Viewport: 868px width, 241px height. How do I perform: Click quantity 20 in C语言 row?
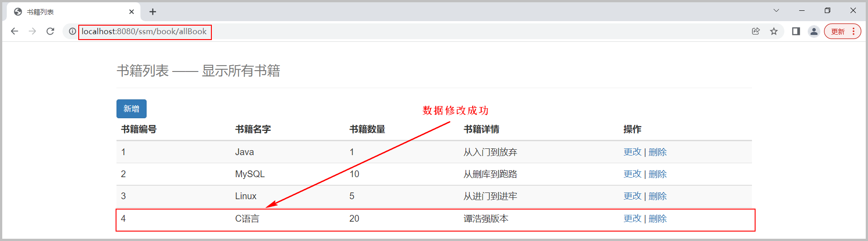point(354,219)
